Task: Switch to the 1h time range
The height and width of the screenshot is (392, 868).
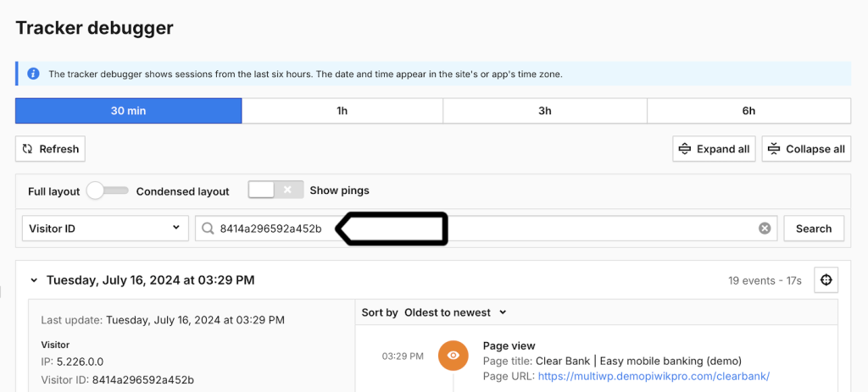Action: pos(342,111)
